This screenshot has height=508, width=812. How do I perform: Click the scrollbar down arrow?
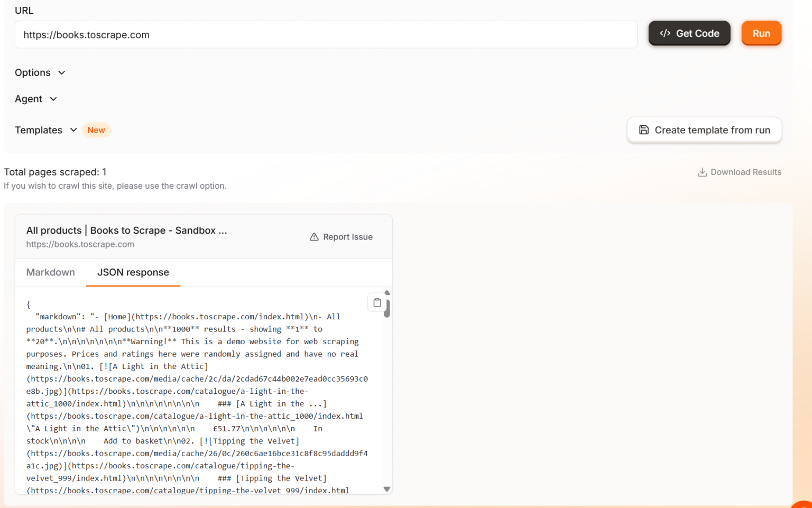click(387, 489)
